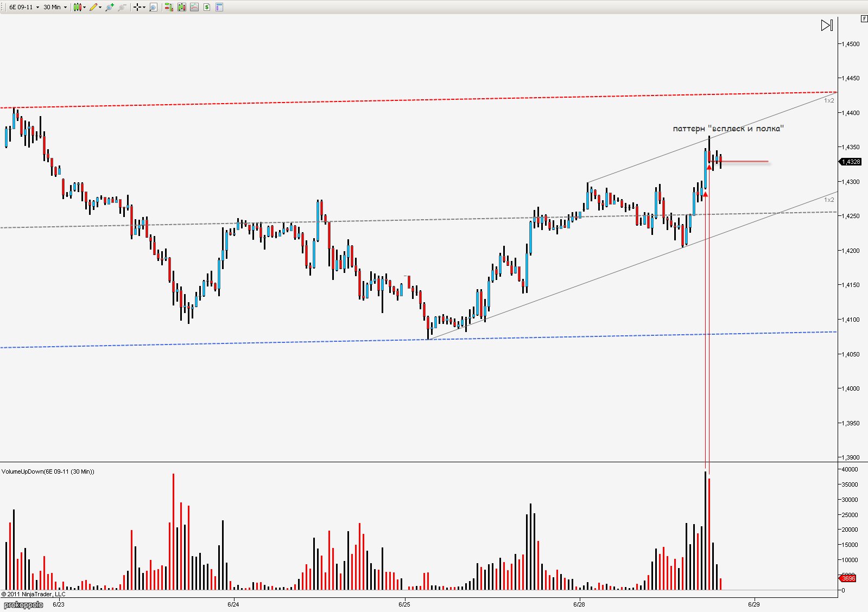Open the chart trader icon
The height and width of the screenshot is (612, 868).
tap(169, 7)
